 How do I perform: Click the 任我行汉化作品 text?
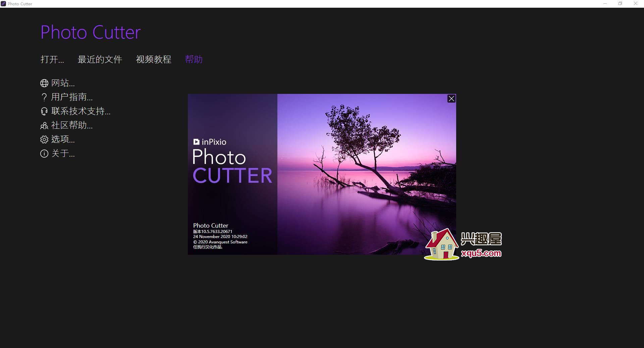208,247
